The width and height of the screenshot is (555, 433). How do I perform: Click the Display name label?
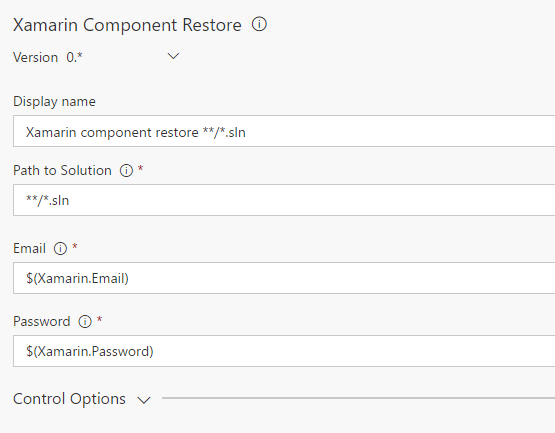(54, 102)
